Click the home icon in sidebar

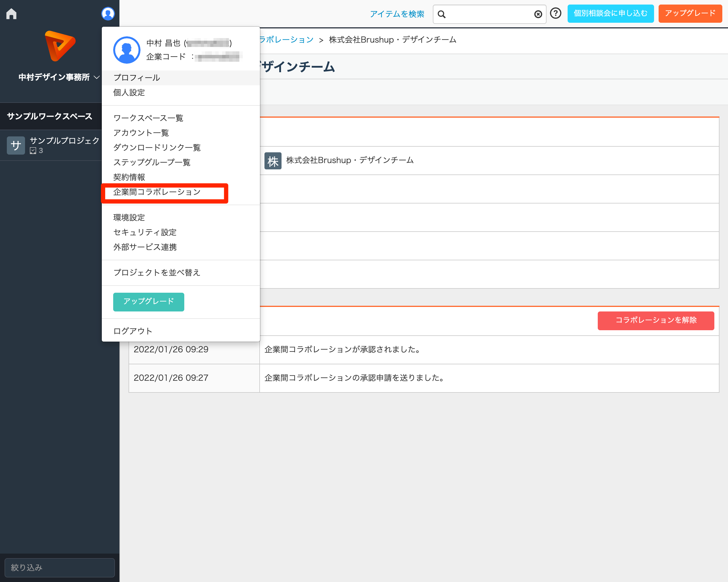pos(11,14)
